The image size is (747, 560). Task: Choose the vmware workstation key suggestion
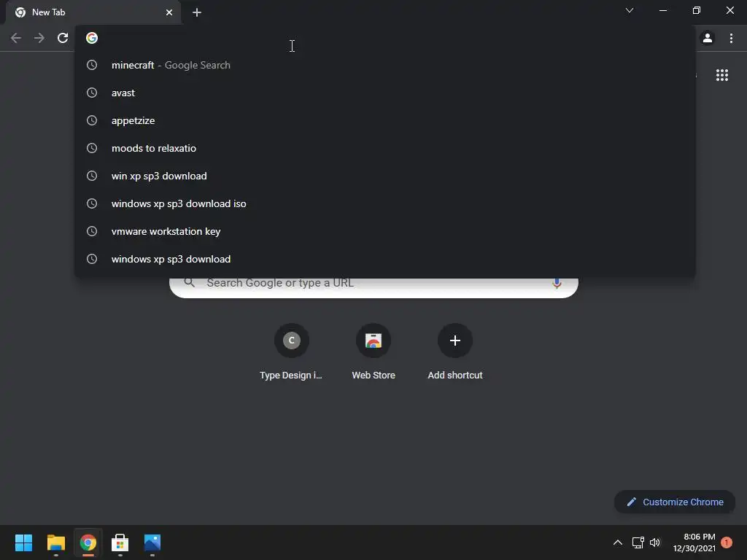click(x=385, y=231)
